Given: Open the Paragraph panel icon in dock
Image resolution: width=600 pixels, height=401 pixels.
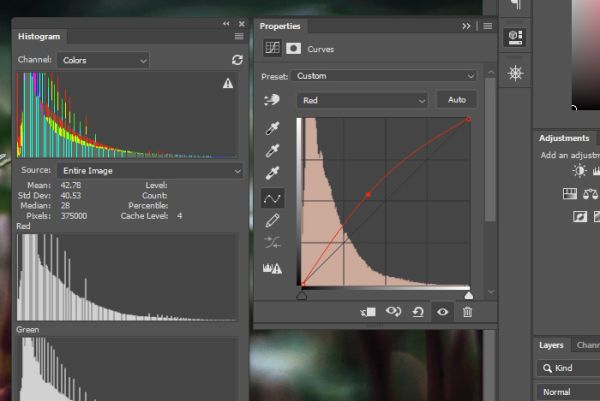Looking at the screenshot, I should (x=516, y=4).
